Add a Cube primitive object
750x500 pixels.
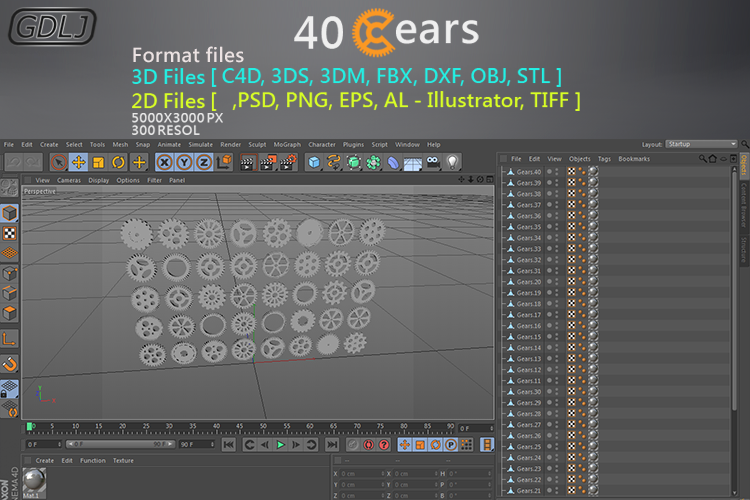[314, 163]
